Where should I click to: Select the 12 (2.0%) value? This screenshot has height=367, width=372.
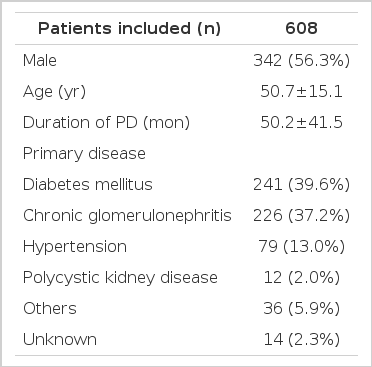point(301,278)
